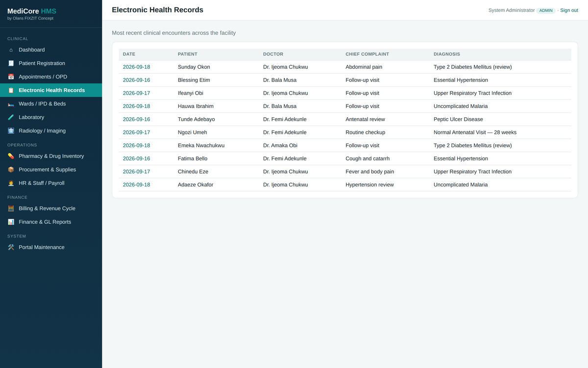Screen dimensions: 588x368
Task: Click patient name Blessing Etim
Action: tap(194, 80)
